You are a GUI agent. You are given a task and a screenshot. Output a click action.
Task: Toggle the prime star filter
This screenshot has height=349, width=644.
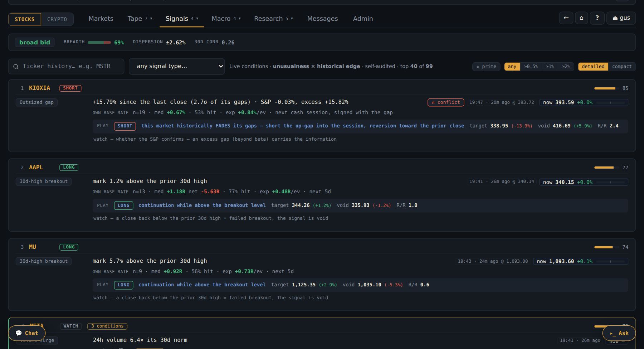click(x=486, y=67)
